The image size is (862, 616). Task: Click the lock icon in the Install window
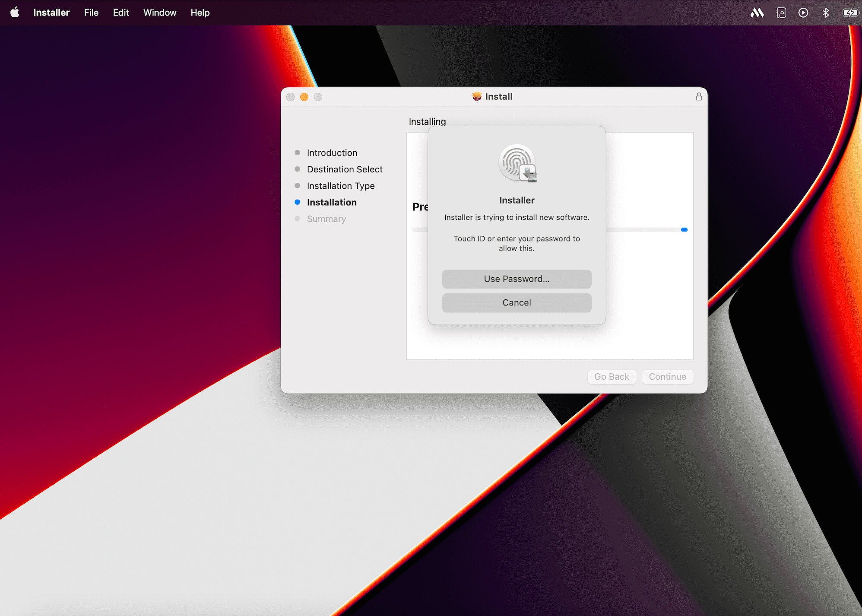click(699, 97)
